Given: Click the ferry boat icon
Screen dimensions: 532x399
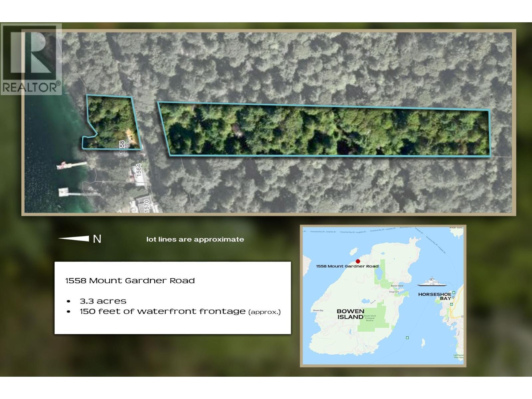Looking at the screenshot, I should [x=431, y=282].
